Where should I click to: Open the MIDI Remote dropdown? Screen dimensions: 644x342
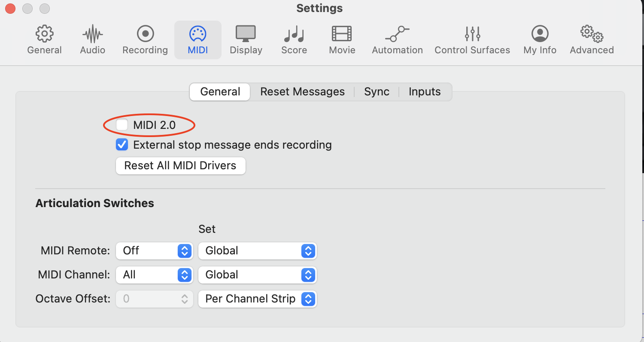pyautogui.click(x=154, y=251)
